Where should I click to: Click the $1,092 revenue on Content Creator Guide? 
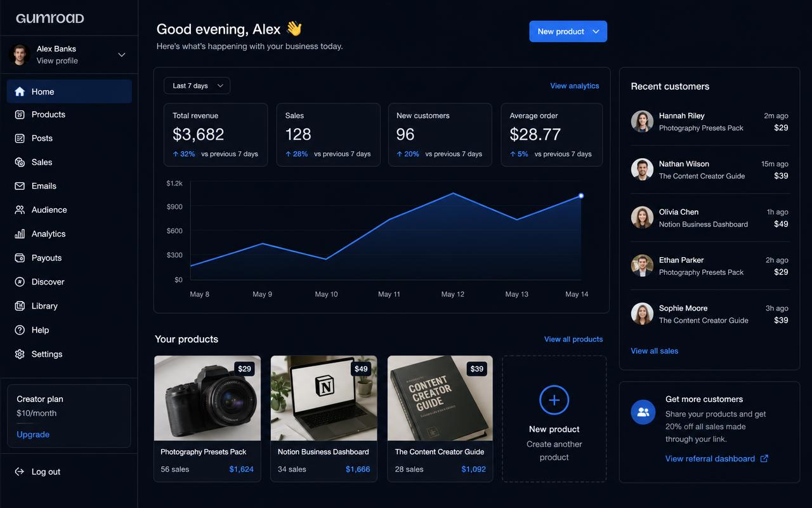tap(473, 469)
